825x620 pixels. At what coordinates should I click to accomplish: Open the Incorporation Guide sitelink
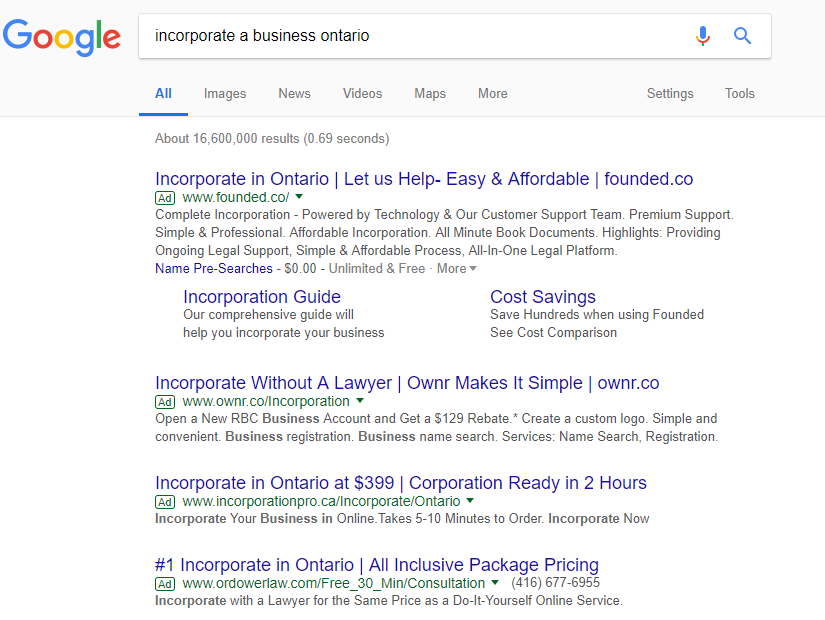[x=261, y=297]
